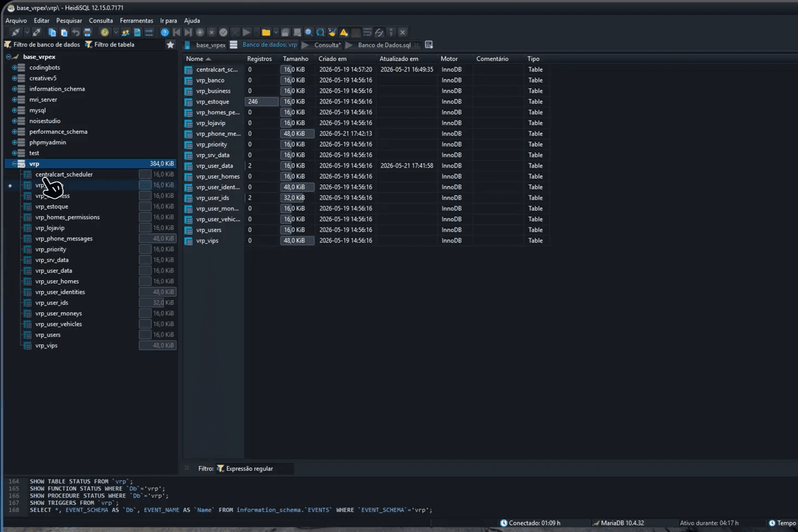Click the go to last row icon

pos(188,32)
